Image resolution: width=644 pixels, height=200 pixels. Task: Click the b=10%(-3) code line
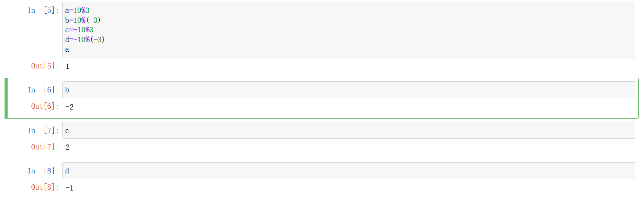83,20
